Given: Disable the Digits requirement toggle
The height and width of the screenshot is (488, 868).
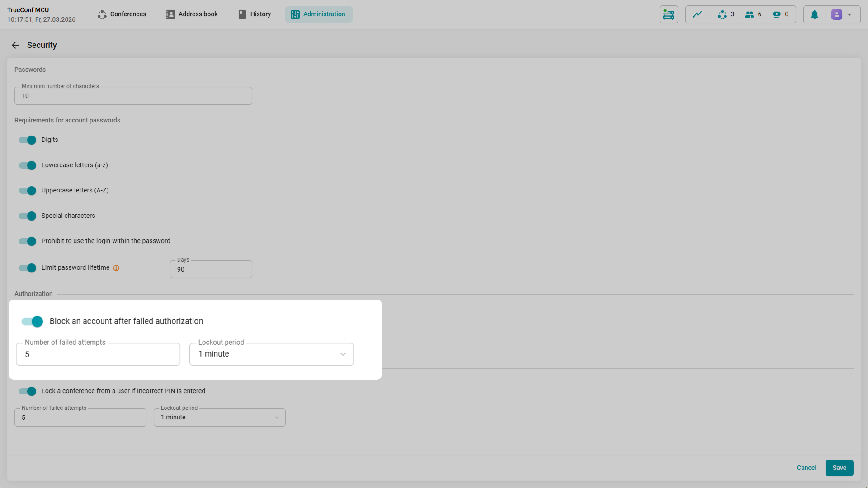Looking at the screenshot, I should [28, 140].
